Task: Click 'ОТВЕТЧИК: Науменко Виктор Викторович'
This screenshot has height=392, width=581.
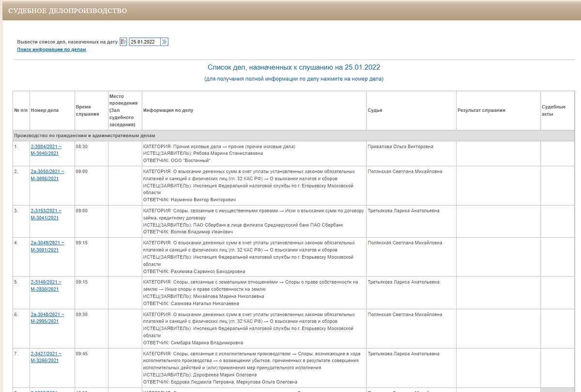Action: pyautogui.click(x=190, y=199)
